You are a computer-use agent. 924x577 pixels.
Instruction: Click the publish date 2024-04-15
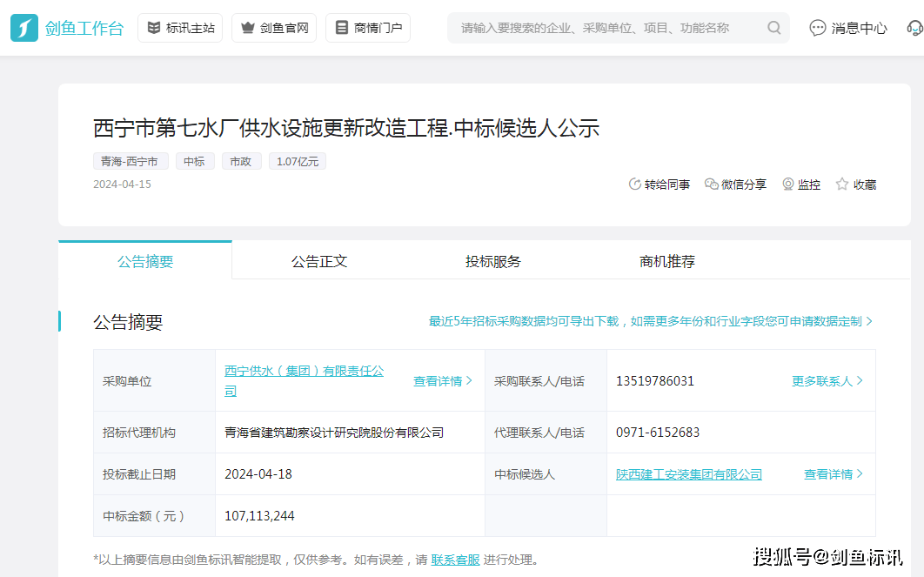pyautogui.click(x=122, y=185)
